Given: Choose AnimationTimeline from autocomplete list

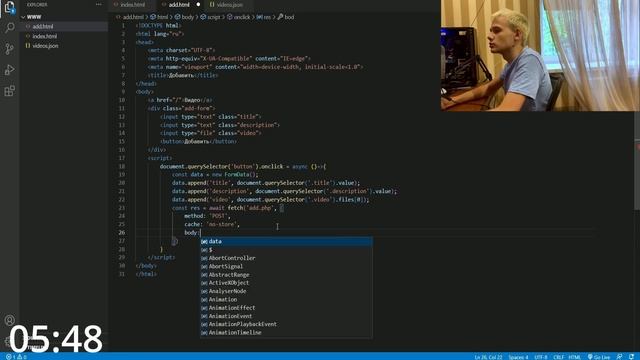Looking at the screenshot, I should [x=286, y=333].
